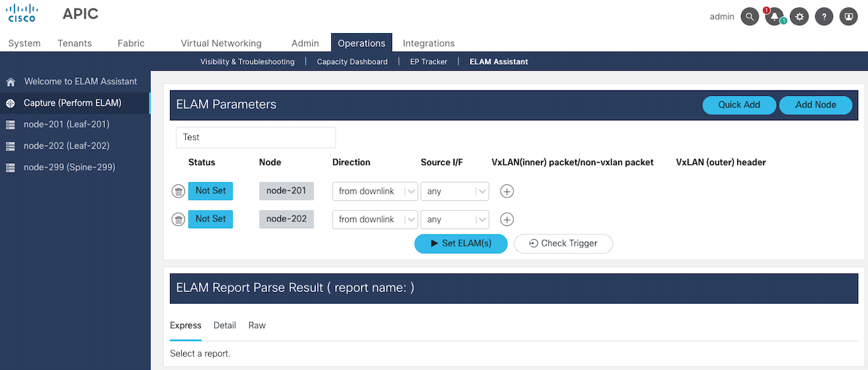
Task: Open the Source I/F dropdown for node-202
Action: [x=455, y=219]
